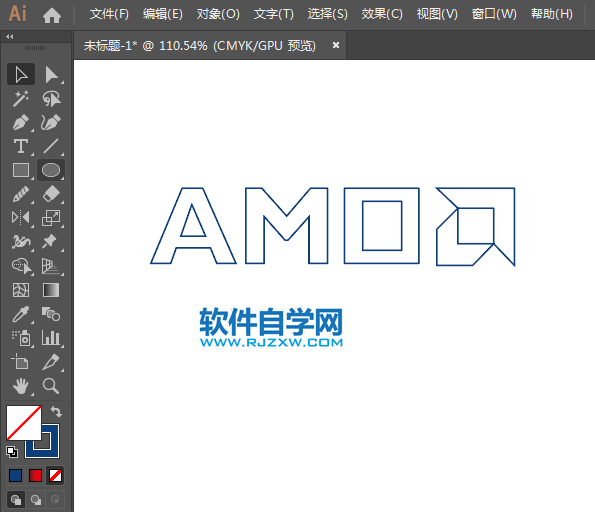This screenshot has height=512, width=595.
Task: Open the 文件(F) menu
Action: click(x=109, y=14)
